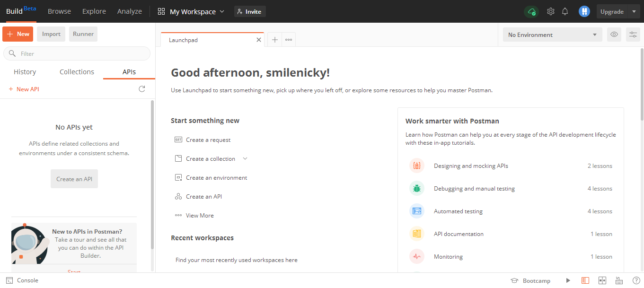Open the notifications bell
This screenshot has height=288, width=644.
(x=565, y=11)
